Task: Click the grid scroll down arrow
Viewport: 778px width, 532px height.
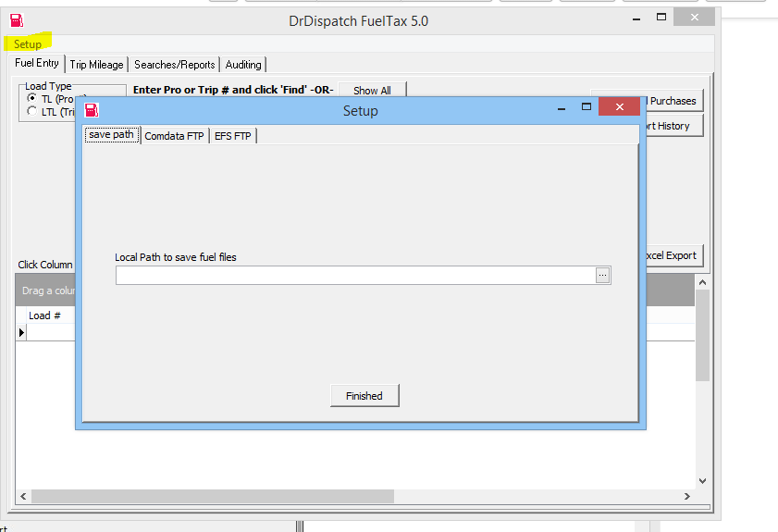Action: pos(702,480)
